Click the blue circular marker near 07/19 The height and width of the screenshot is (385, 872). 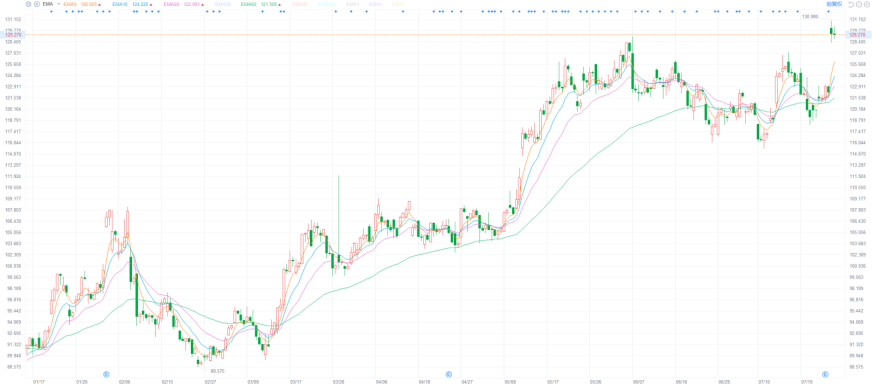coord(825,373)
